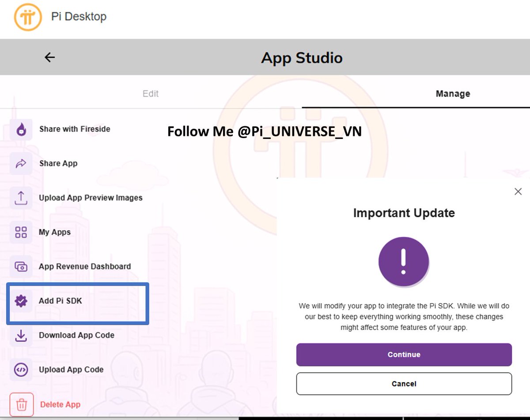Click the Upload App Code icon
Viewport: 530px width, 420px height.
(21, 370)
